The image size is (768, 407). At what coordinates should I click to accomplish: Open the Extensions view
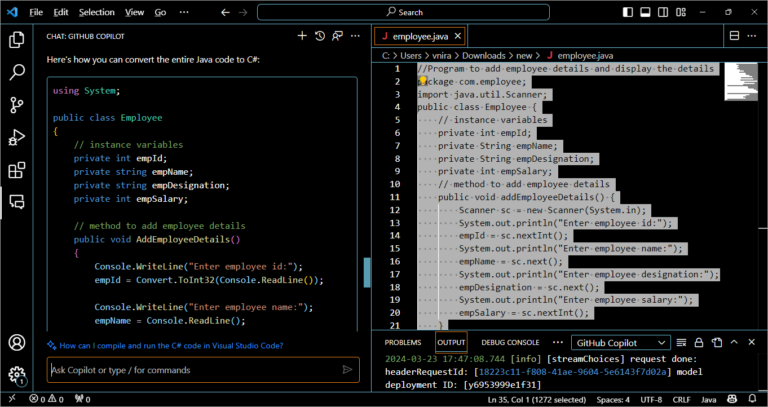coord(17,169)
